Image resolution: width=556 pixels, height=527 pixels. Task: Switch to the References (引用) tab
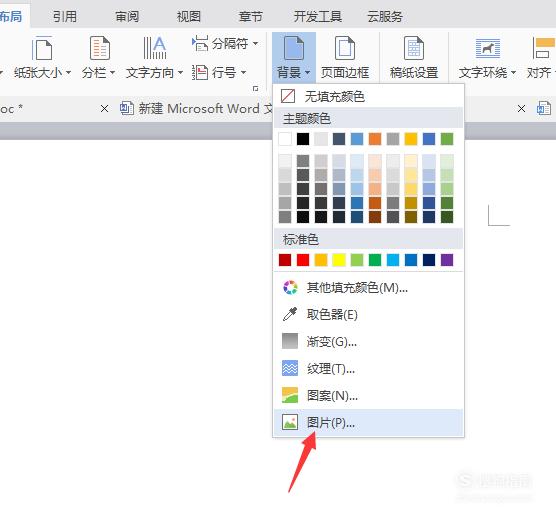(65, 16)
